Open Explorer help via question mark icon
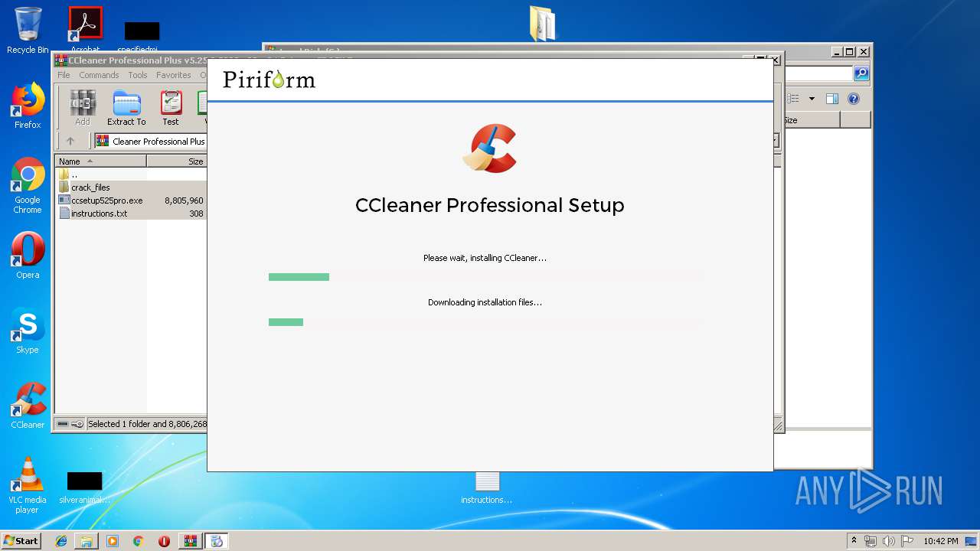 click(x=854, y=99)
